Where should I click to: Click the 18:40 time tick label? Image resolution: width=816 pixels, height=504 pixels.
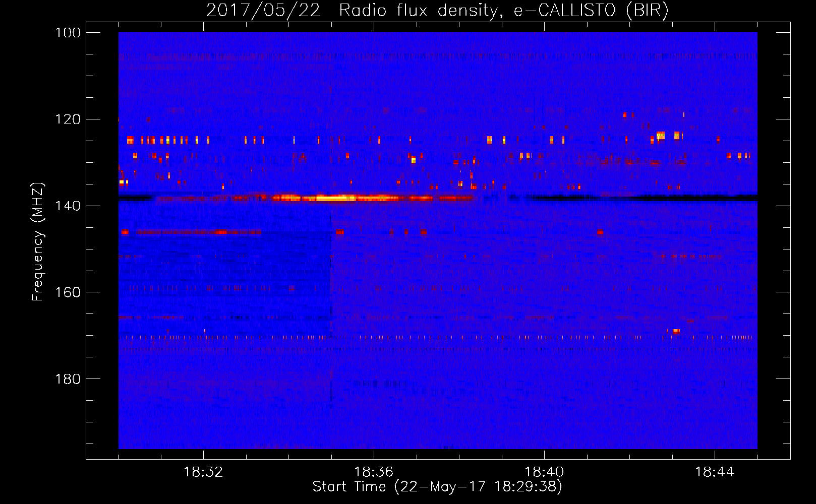pos(544,472)
